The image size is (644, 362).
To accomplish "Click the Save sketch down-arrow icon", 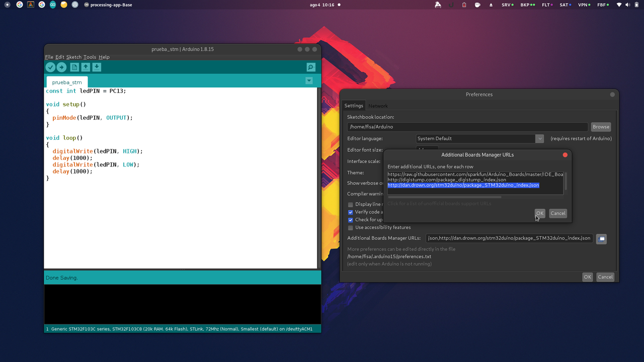I will (x=97, y=67).
